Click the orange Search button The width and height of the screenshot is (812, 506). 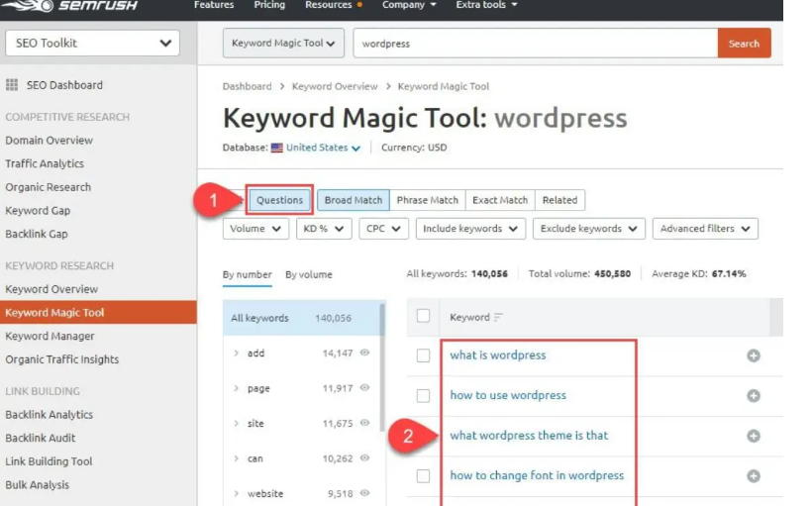point(744,44)
